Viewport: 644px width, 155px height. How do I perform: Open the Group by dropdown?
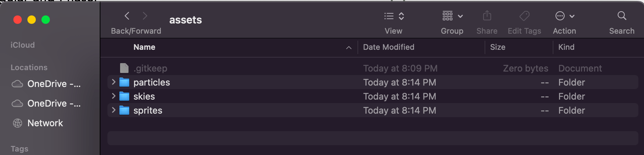pyautogui.click(x=452, y=16)
